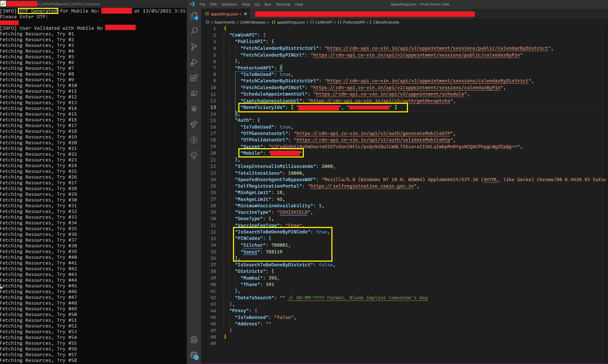The width and height of the screenshot is (608, 364).
Task: Open the Extensions view icon
Action: 194,78
